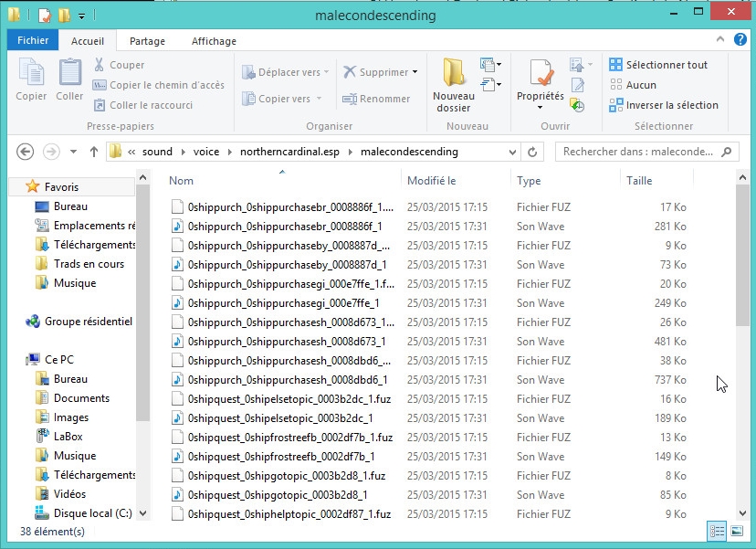The image size is (756, 549).
Task: Create Nouveau dossier
Action: click(x=453, y=85)
